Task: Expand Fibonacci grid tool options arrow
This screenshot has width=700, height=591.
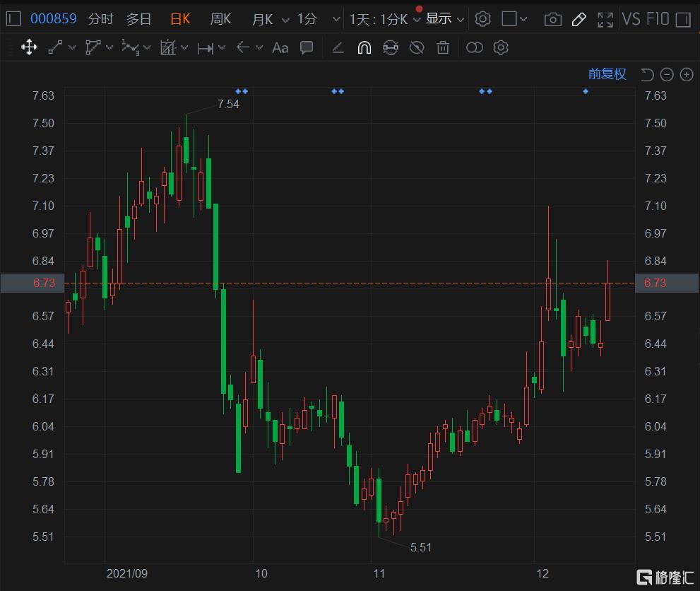Action: [x=184, y=47]
